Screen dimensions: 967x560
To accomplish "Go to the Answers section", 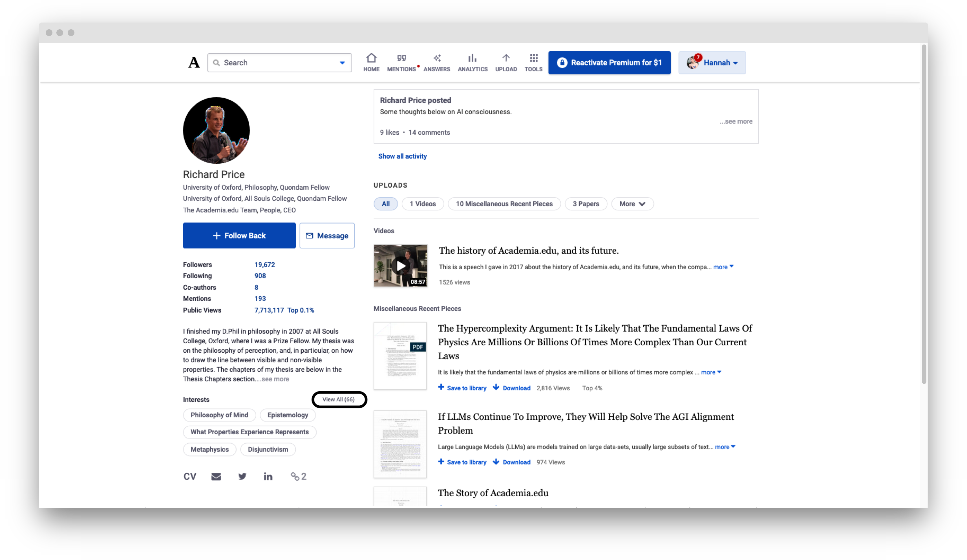I will [x=437, y=63].
